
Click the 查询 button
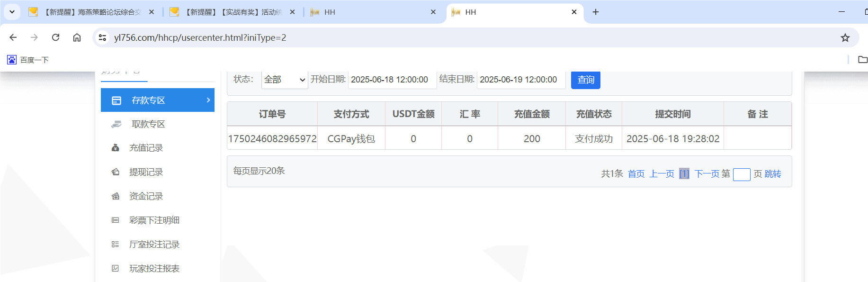pos(586,80)
